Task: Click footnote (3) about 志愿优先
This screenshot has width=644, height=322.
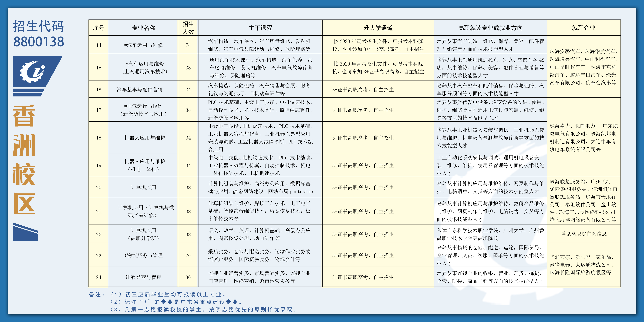Action: pyautogui.click(x=204, y=309)
